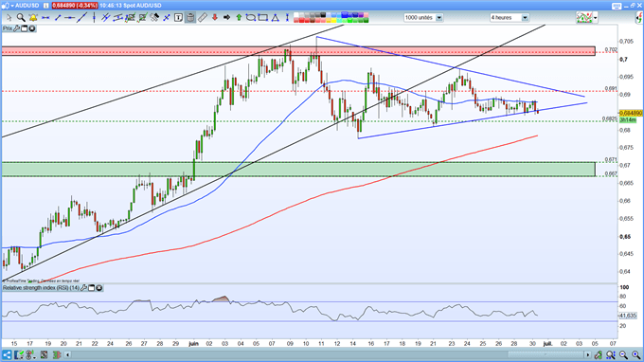The image size is (644, 362).
Task: Click the red price change box in title
Action: (75, 6)
